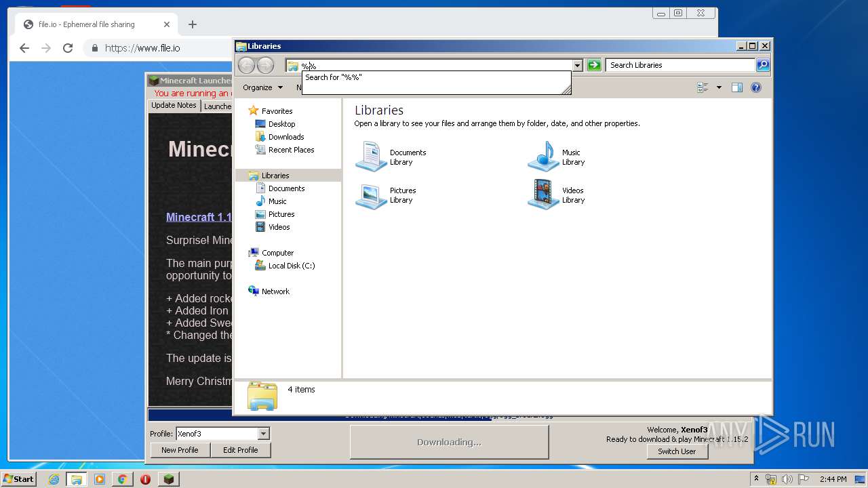The height and width of the screenshot is (488, 868).
Task: Choose the Search for "%%" suggestion
Action: 436,77
